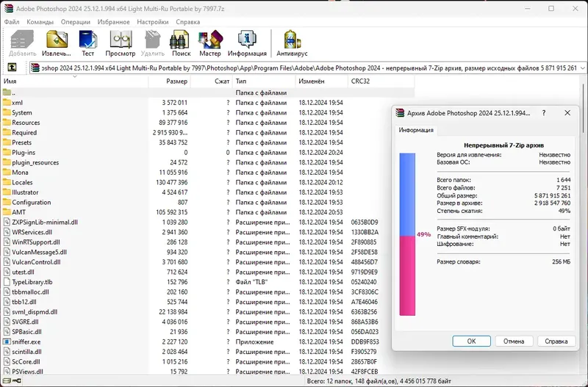Click the Справка button in dialog
This screenshot has height=387, width=588.
[556, 341]
